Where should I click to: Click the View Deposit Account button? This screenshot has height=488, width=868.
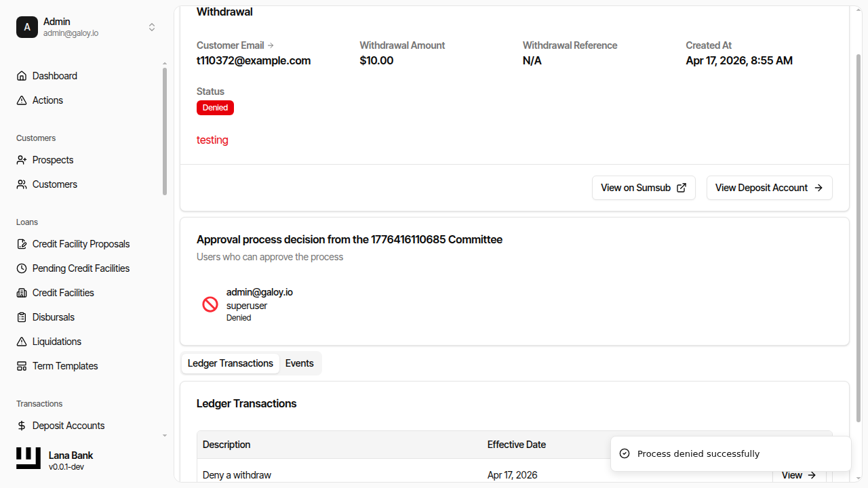[769, 188]
